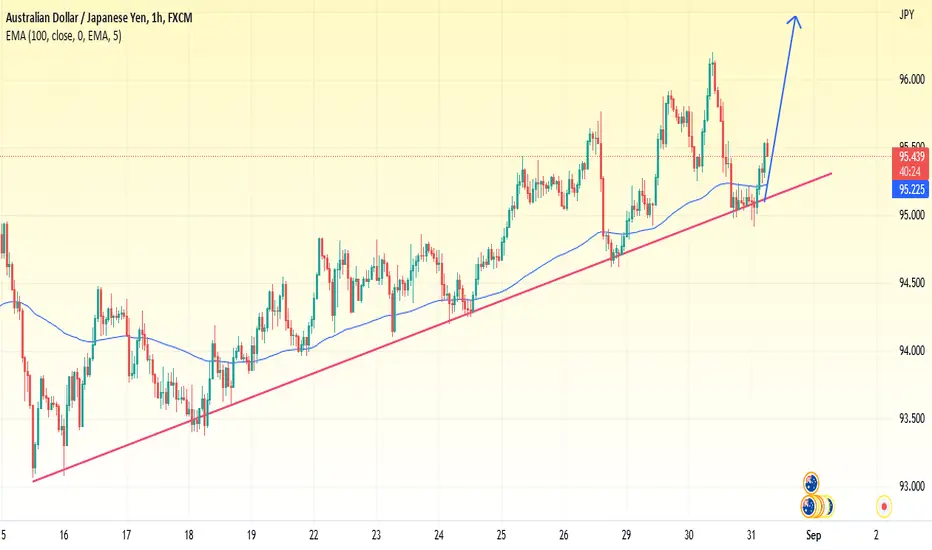
Task: Click the blue EMA value label 95.225
Action: tap(911, 190)
